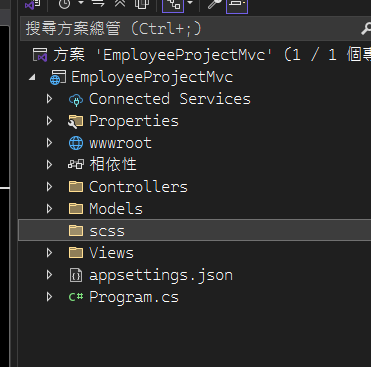Viewport: 371px width, 367px height.
Task: Toggle Preview Selected Items
Action: [x=237, y=5]
